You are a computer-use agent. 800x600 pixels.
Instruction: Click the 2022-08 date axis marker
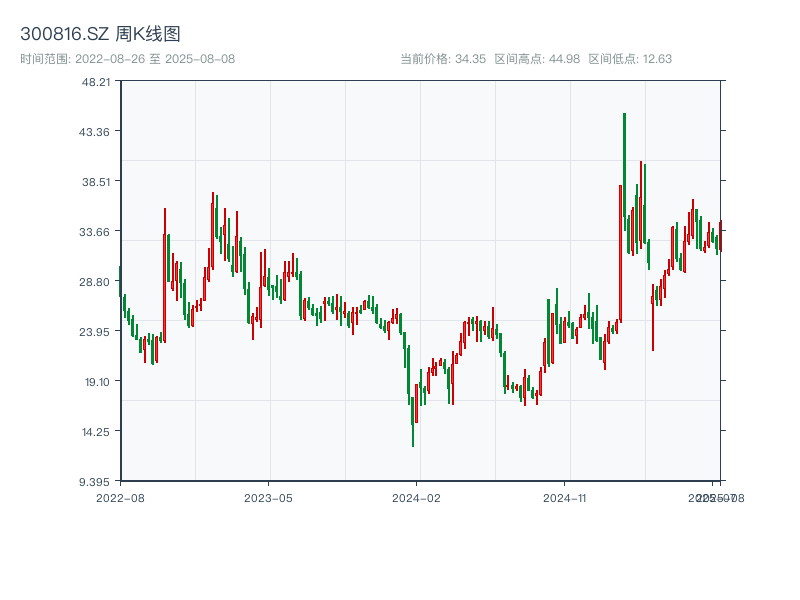click(120, 497)
